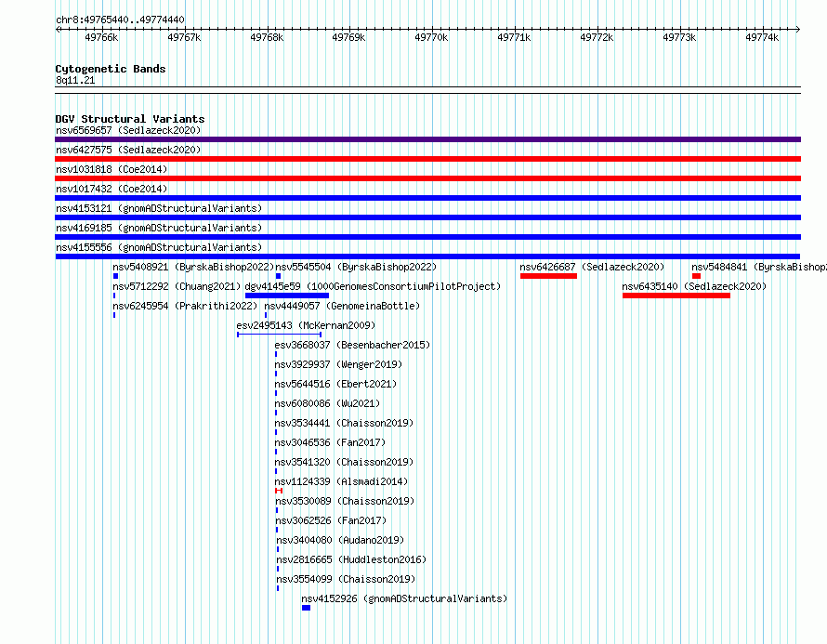Open nsv3534441 (Chaisson2019) label

344,423
